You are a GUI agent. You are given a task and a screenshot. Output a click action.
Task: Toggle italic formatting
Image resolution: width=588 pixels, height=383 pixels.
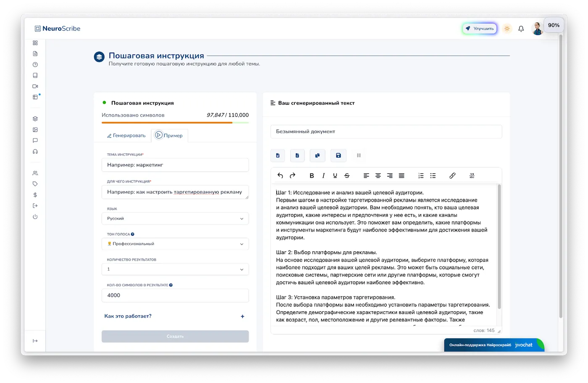323,176
